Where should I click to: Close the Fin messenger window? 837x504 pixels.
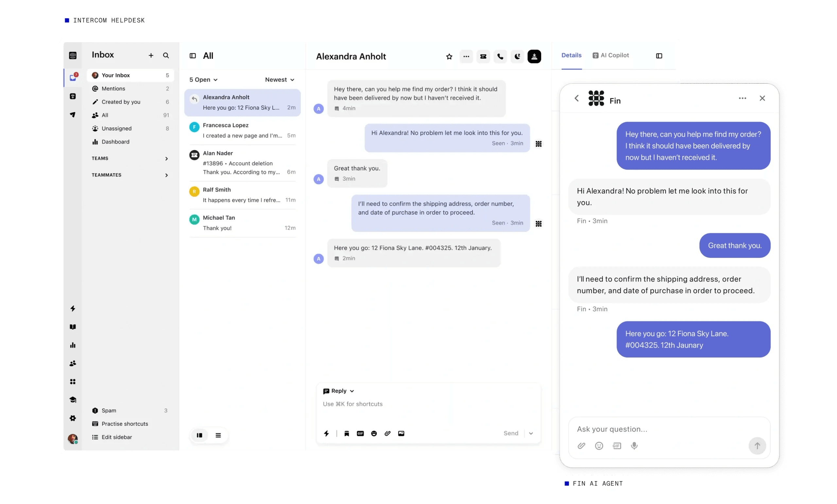click(x=762, y=98)
